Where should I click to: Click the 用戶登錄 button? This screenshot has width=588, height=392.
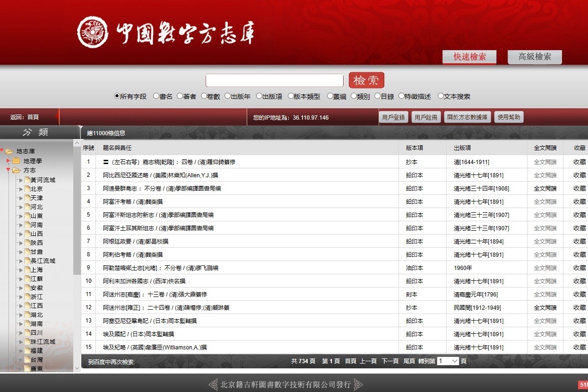[393, 117]
